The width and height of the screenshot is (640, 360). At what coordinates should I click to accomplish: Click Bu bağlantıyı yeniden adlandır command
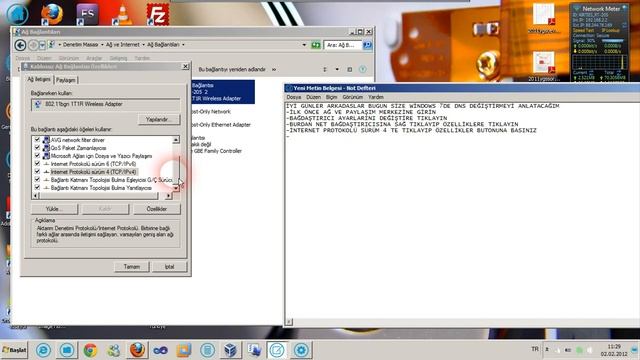[232, 69]
